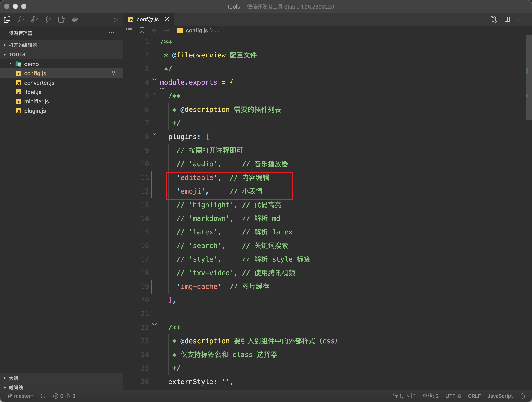The width and height of the screenshot is (532, 402).
Task: Open the notifications bell
Action: coord(523,396)
